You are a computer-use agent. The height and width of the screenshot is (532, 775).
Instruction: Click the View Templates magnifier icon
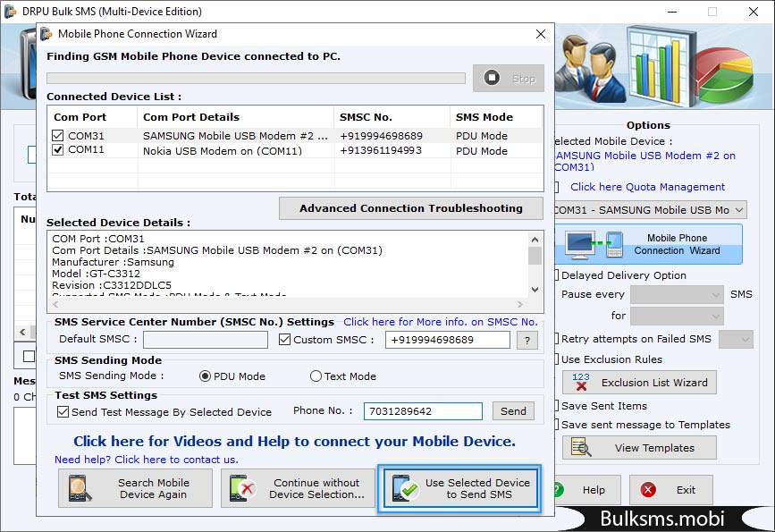(x=581, y=447)
